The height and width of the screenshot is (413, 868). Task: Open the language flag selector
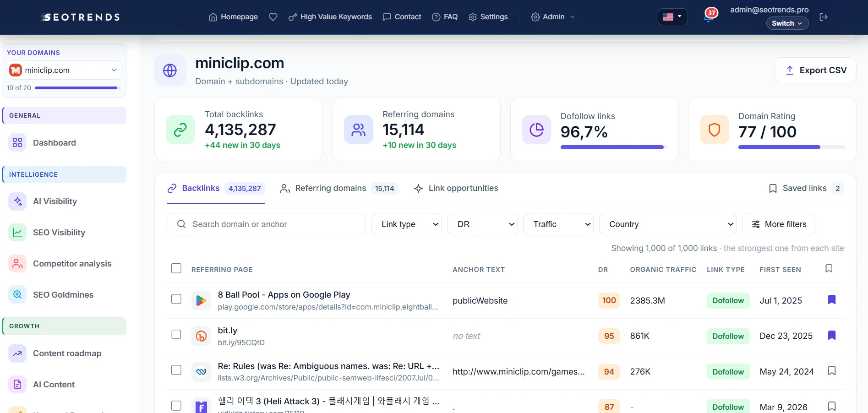tap(672, 17)
